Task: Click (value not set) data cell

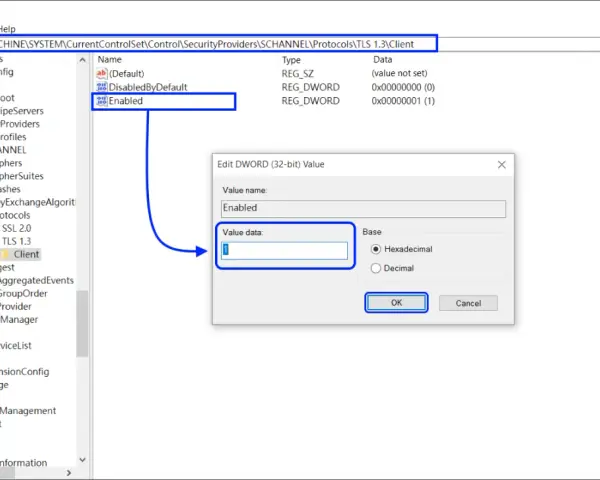Action: (399, 73)
